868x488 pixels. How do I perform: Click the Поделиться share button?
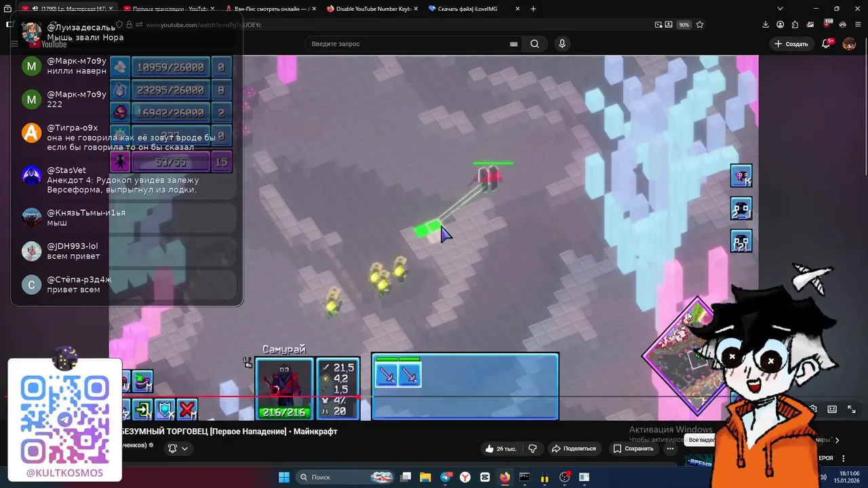tap(574, 449)
